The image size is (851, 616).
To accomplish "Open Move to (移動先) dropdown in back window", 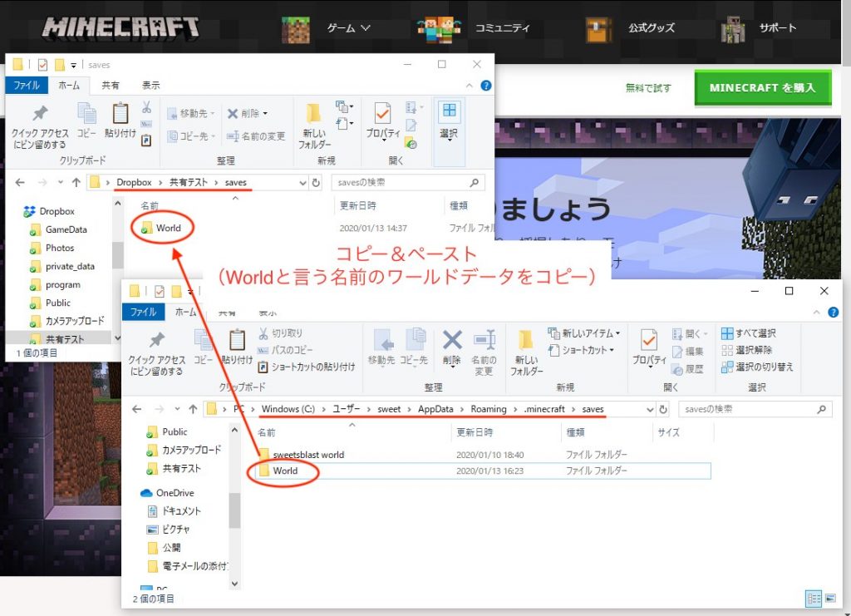I will [213, 113].
